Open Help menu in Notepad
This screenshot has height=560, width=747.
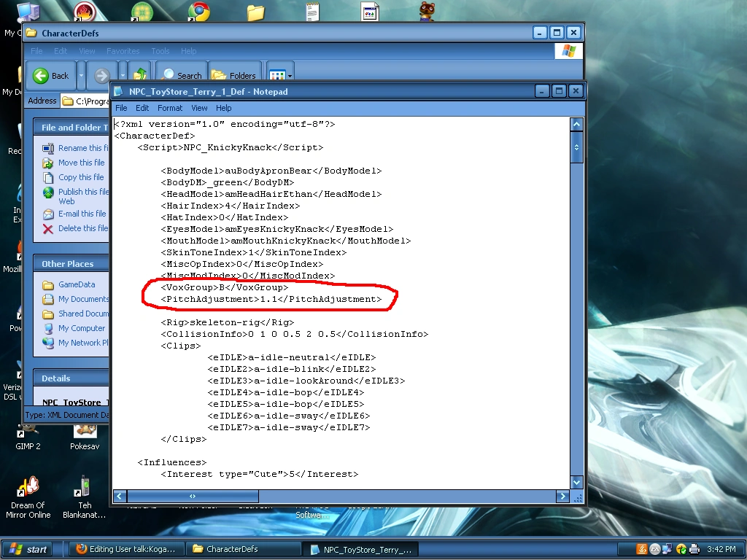[223, 108]
